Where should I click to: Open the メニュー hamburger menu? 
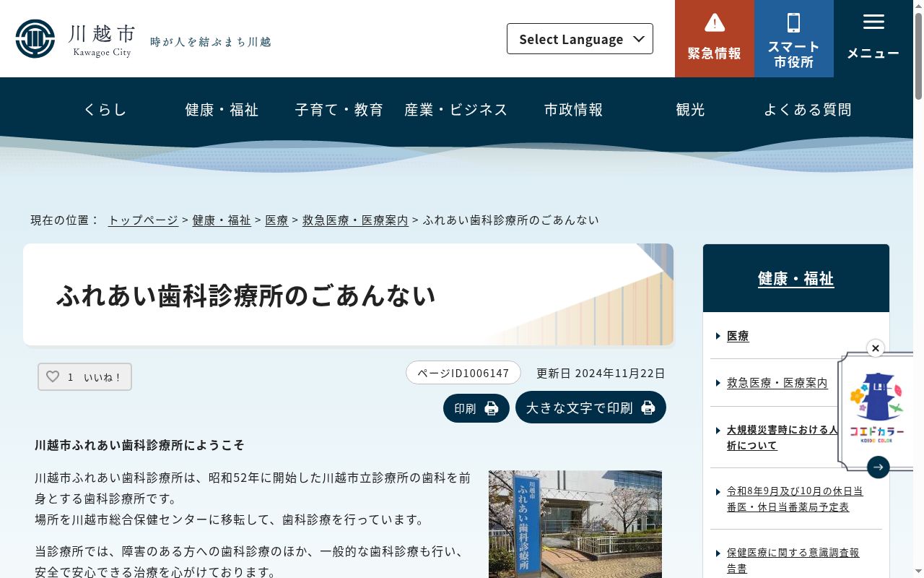tap(873, 38)
